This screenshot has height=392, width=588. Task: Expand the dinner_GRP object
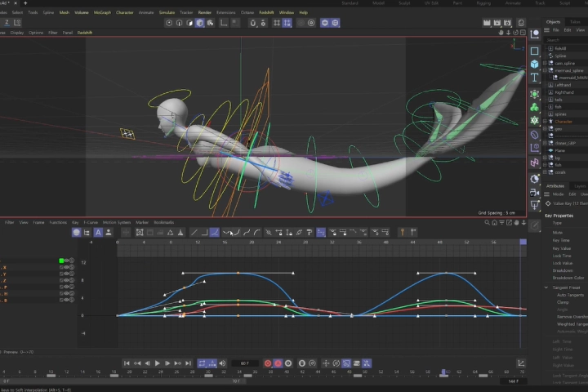(546, 143)
